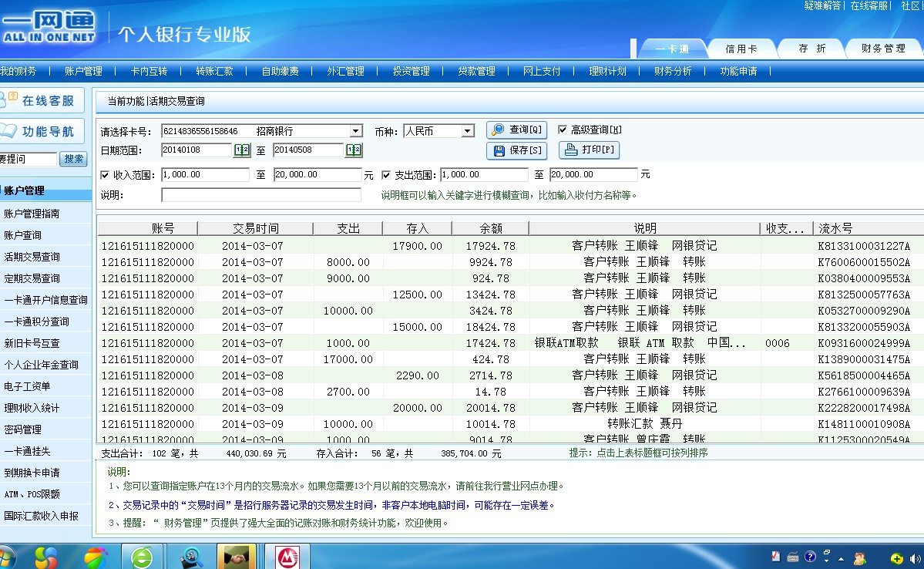The width and height of the screenshot is (924, 569).
Task: Click the China Merchants Bank taskbar icon
Action: point(288,557)
